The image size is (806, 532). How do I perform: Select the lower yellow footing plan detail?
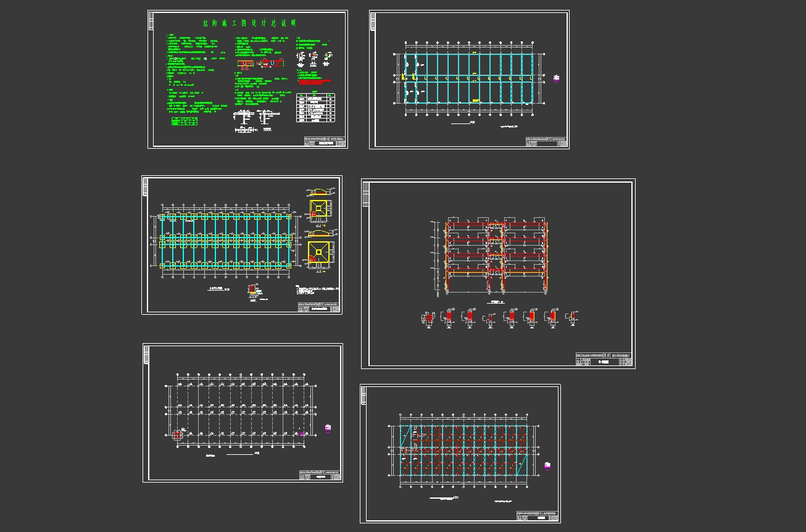(320, 251)
